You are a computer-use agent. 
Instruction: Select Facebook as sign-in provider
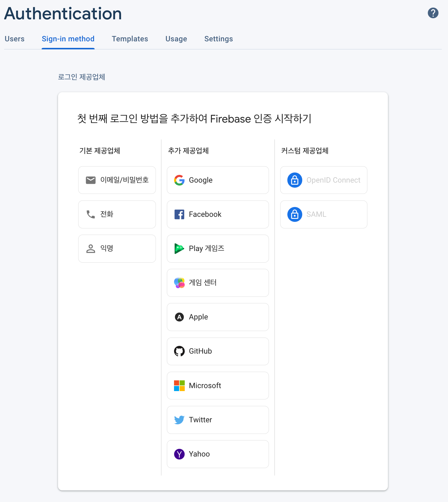point(218,214)
